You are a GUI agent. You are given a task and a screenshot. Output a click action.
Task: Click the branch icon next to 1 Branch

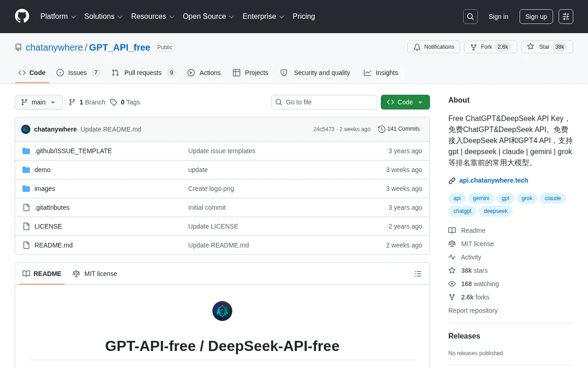coord(72,102)
